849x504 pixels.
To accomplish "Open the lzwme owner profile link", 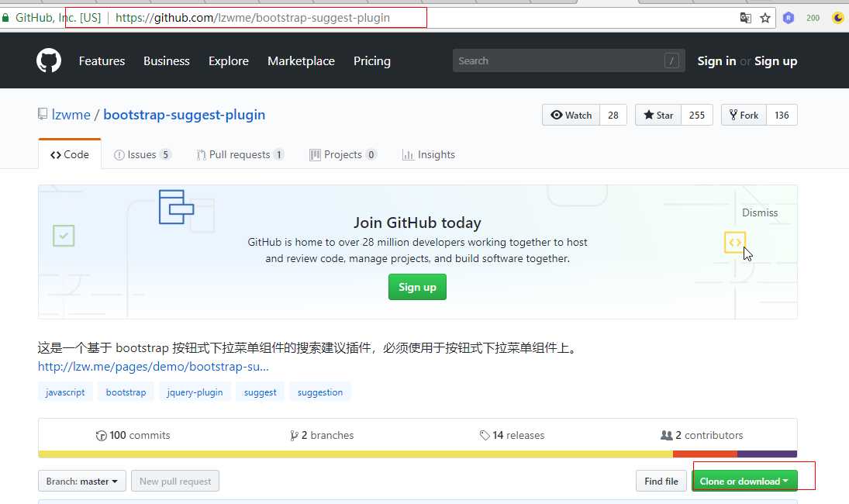I will click(71, 114).
